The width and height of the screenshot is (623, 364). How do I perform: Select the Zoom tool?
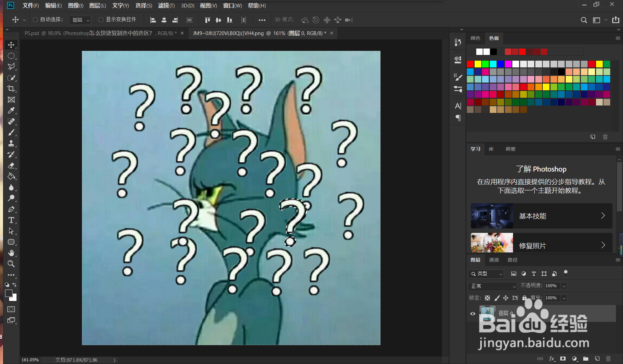[11, 264]
